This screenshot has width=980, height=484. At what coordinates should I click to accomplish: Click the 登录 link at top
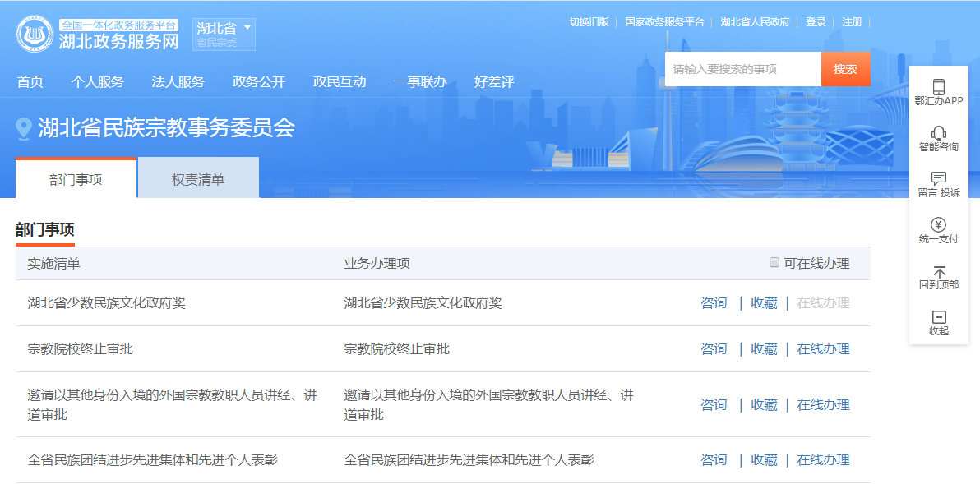pos(816,22)
